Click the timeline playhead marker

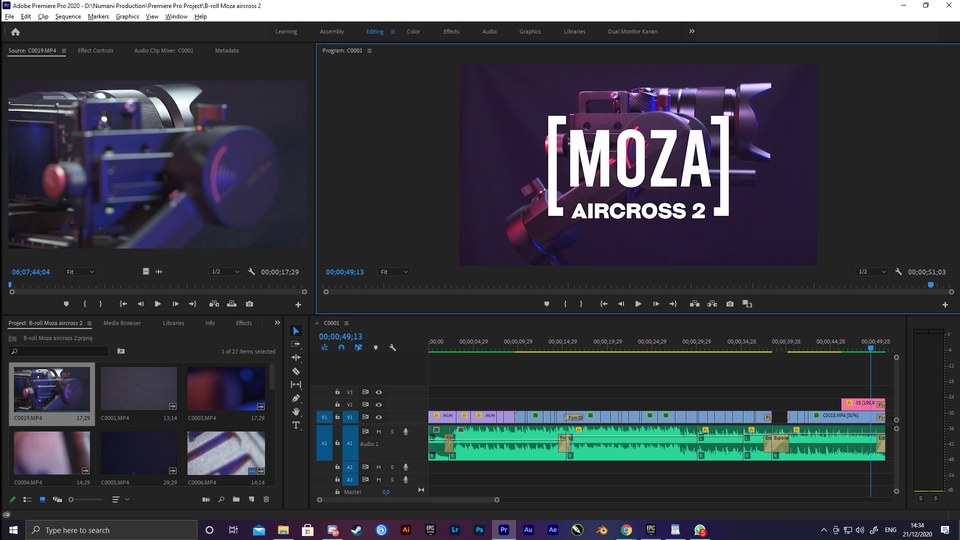[871, 348]
